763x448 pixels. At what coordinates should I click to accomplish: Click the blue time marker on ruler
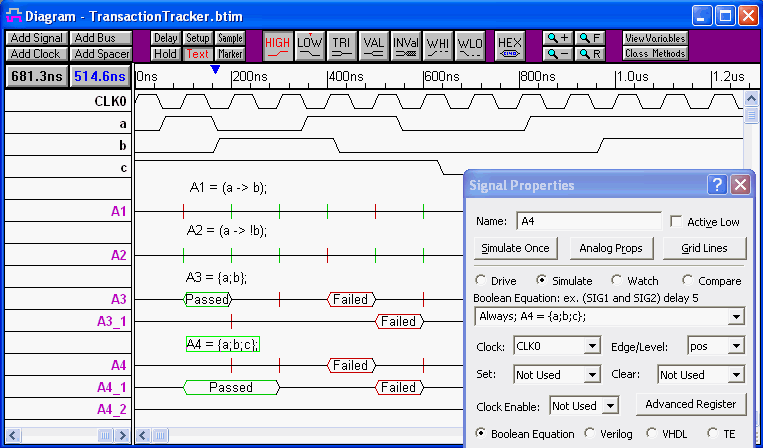[215, 69]
